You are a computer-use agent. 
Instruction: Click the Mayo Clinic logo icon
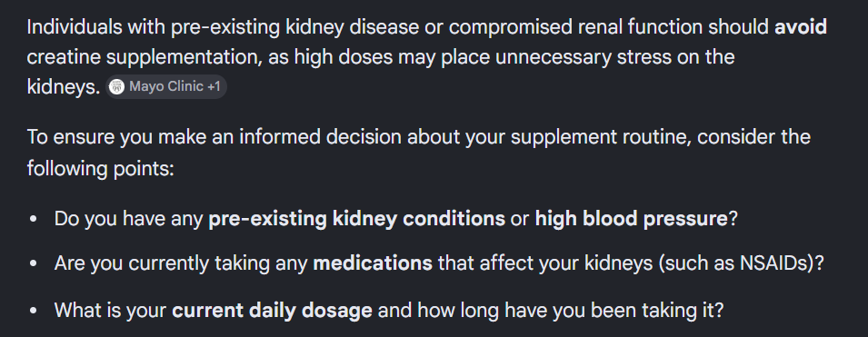[x=116, y=87]
